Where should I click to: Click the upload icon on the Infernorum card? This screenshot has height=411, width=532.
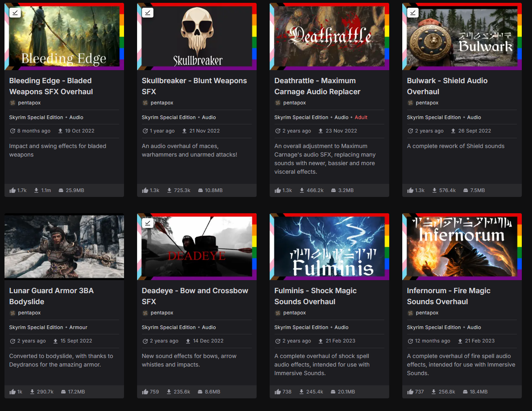(x=460, y=341)
